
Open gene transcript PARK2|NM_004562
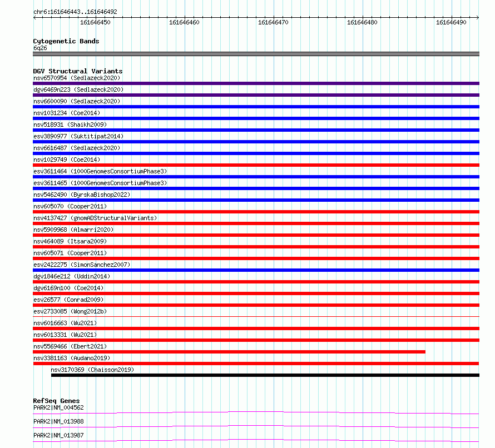click(59, 407)
